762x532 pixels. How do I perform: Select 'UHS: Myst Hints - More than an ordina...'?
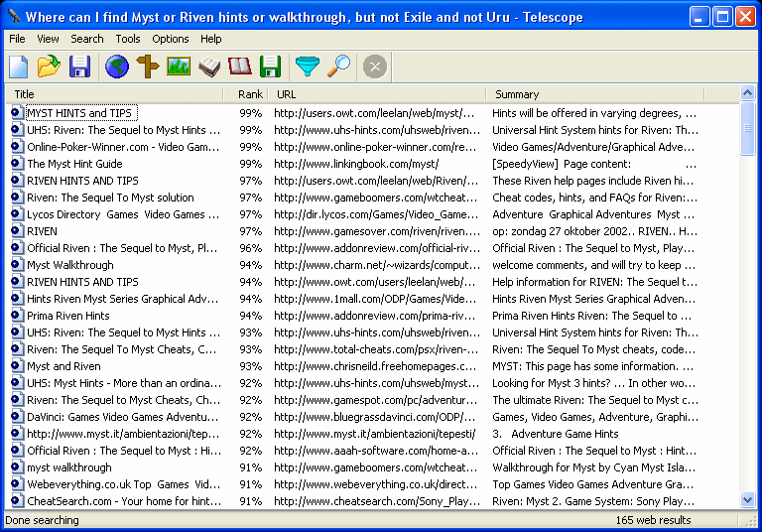pyautogui.click(x=124, y=383)
